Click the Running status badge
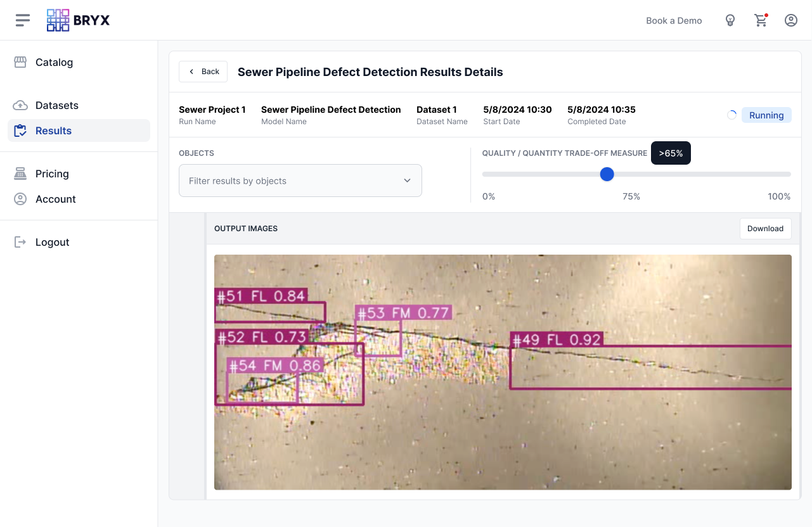This screenshot has width=812, height=527. tap(766, 115)
